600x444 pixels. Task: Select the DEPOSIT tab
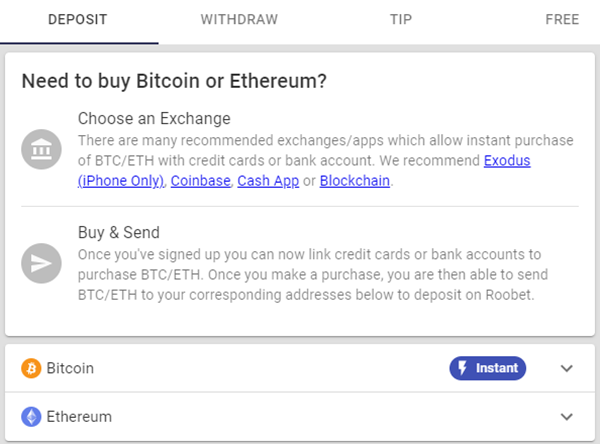(x=78, y=20)
